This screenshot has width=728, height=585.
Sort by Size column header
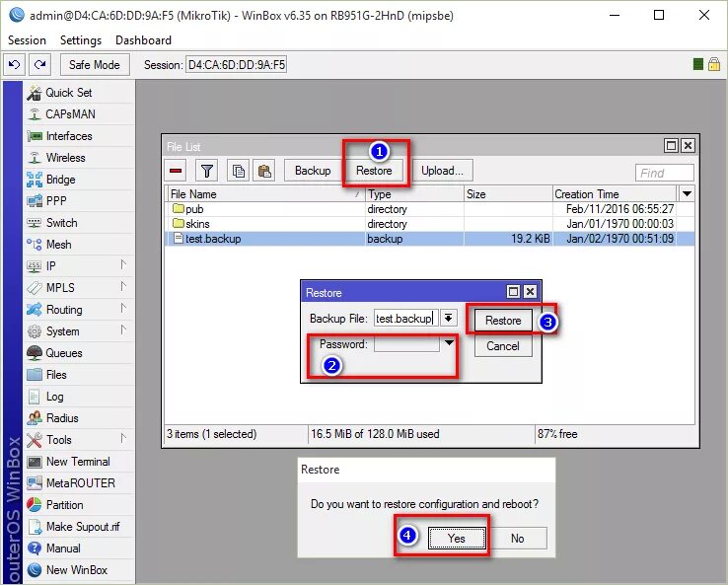[508, 194]
